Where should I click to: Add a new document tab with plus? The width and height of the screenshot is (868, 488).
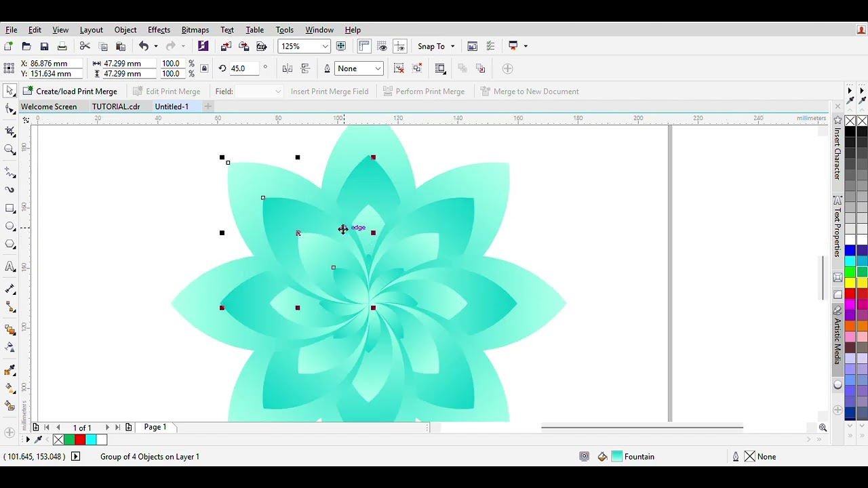(208, 106)
